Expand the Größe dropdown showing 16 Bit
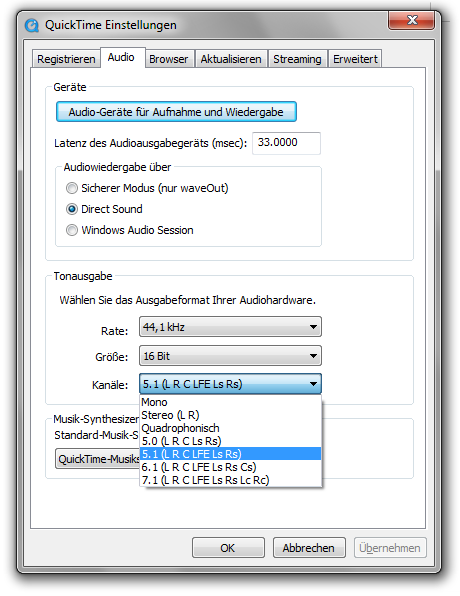460x596 pixels. (230, 356)
